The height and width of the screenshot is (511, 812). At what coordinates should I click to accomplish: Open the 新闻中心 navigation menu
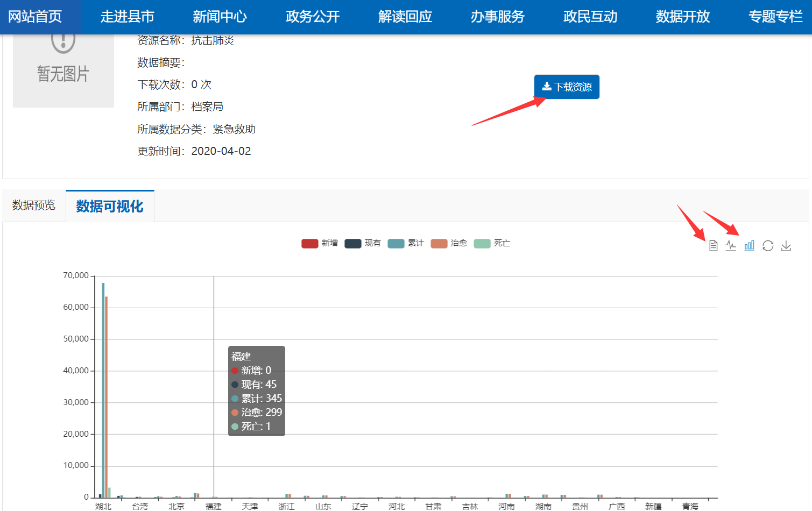point(220,17)
